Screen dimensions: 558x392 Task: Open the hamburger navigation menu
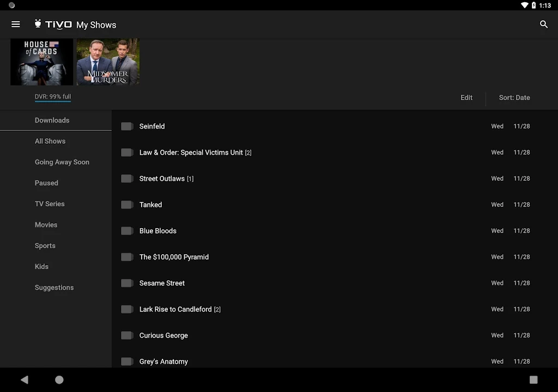coord(16,24)
